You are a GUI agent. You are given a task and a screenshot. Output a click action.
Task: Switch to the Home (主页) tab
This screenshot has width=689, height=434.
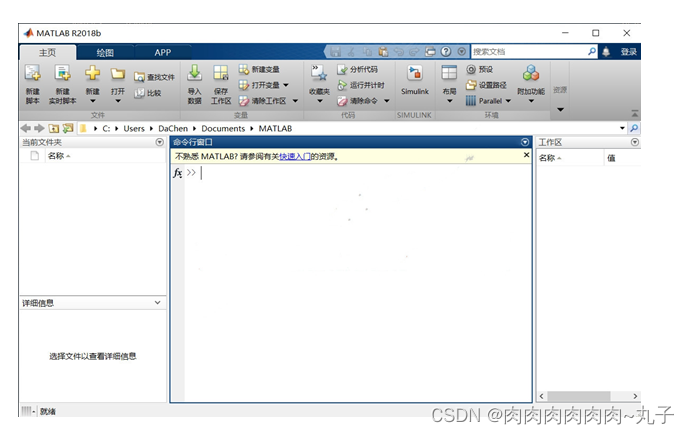[47, 53]
